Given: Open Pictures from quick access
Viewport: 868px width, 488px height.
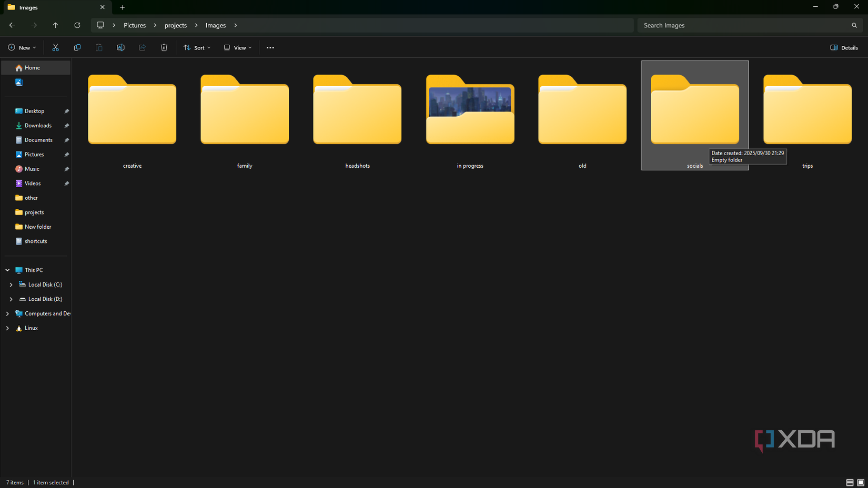Looking at the screenshot, I should tap(34, 155).
